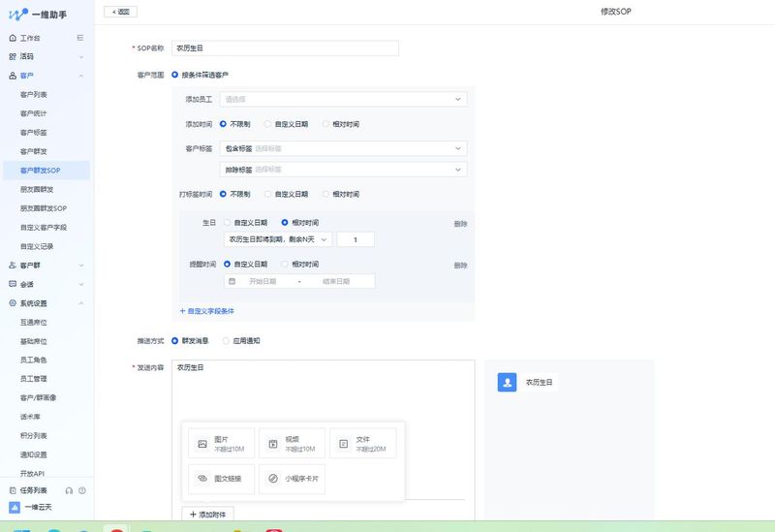The width and height of the screenshot is (775, 532).
Task: Open 朋友圈群发 in sidebar
Action: pyautogui.click(x=37, y=189)
